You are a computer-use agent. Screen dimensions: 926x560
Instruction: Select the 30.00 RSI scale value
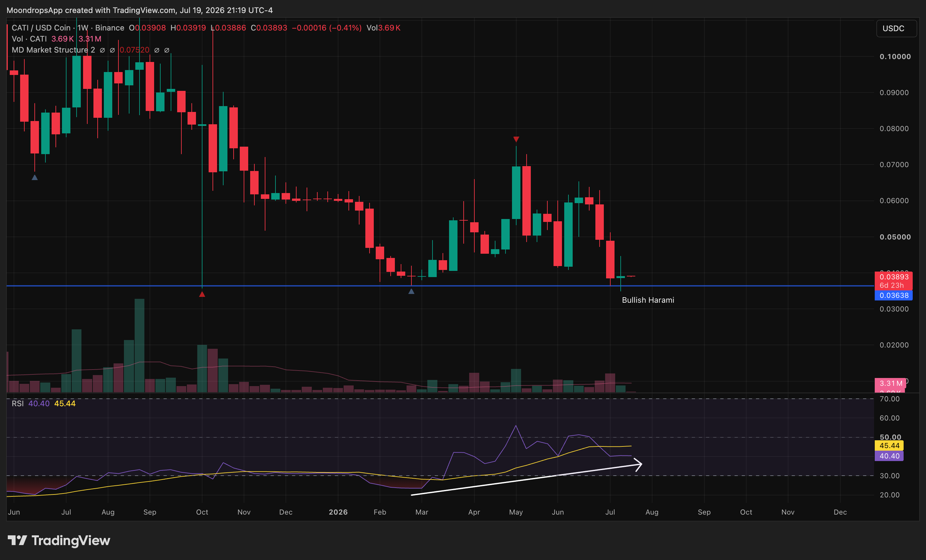(x=890, y=476)
